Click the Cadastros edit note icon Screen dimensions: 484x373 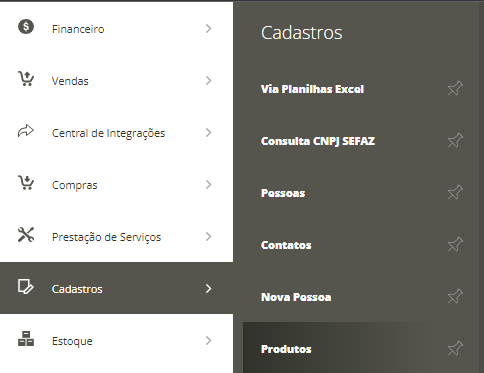tap(26, 287)
